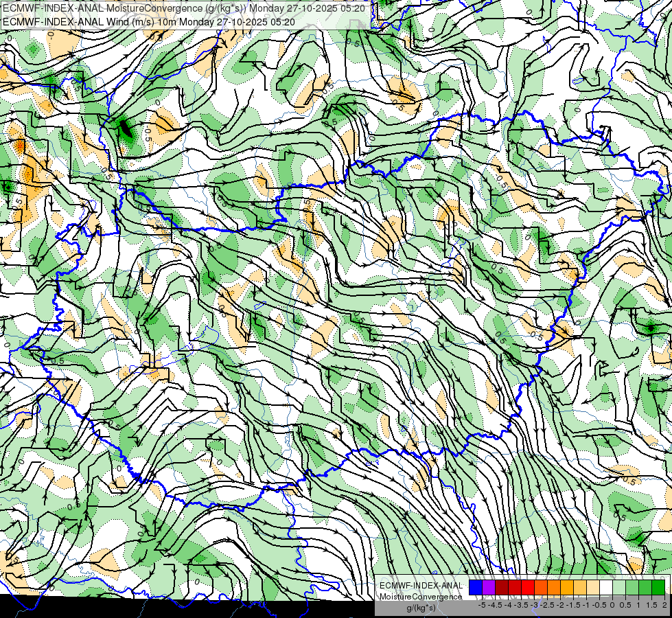Click the 2 tick label at the legend end
Image resolution: width=672 pixels, height=618 pixels.
pyautogui.click(x=664, y=605)
